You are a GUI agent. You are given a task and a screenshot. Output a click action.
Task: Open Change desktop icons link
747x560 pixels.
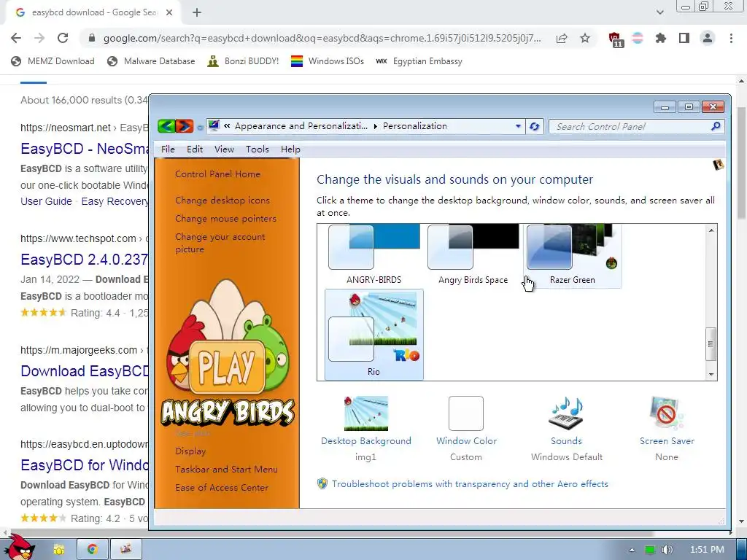click(222, 200)
